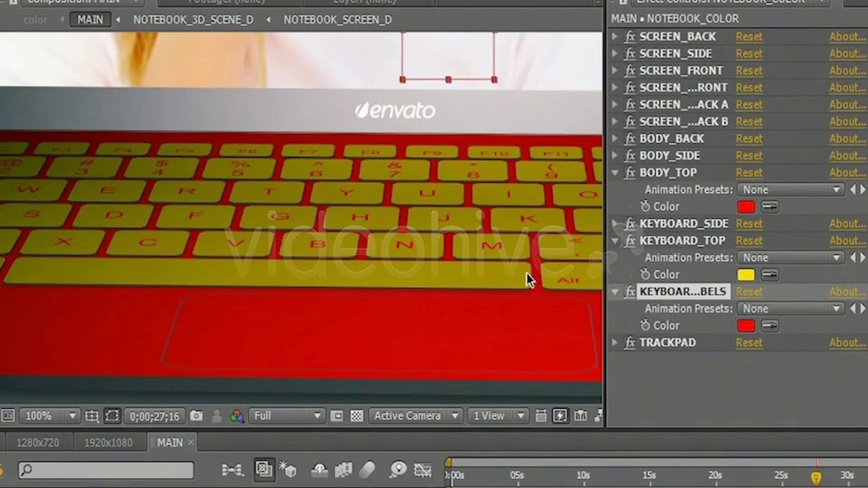Toggle the region of interest icon
This screenshot has width=868, height=488.
point(336,415)
